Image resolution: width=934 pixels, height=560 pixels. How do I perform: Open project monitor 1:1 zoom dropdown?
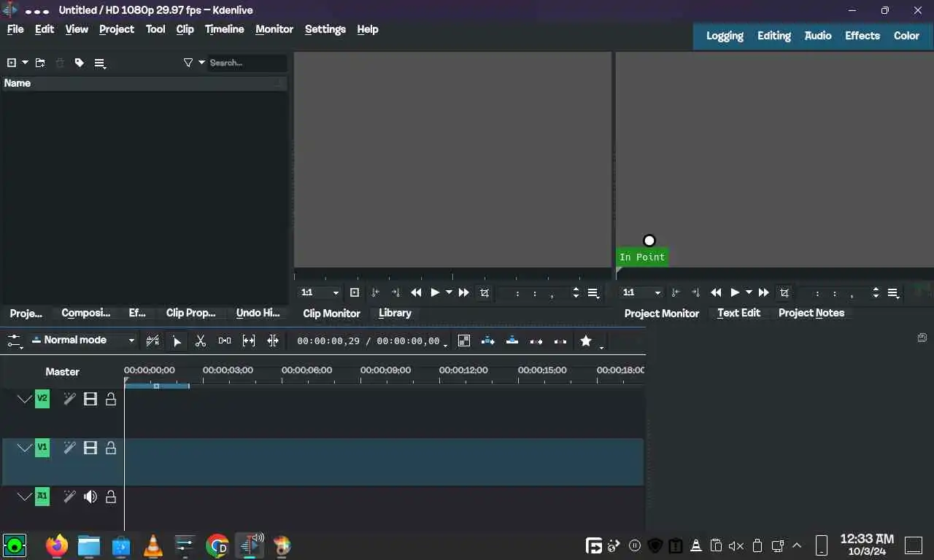(642, 292)
